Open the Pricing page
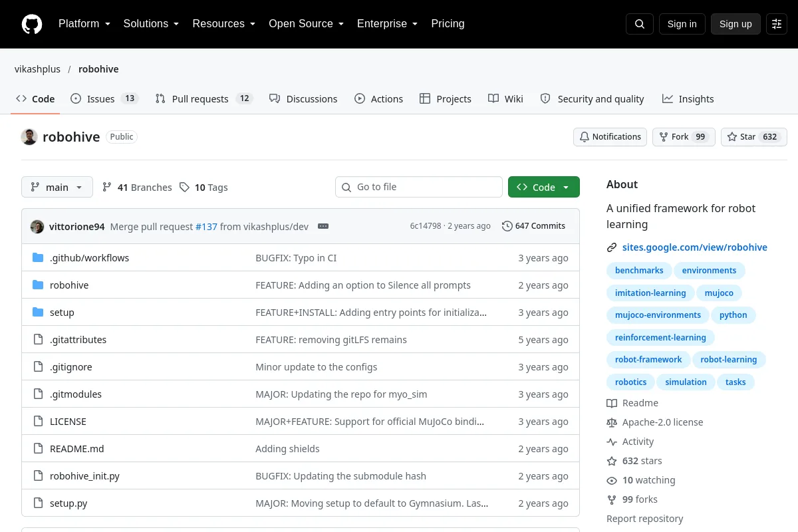 [x=448, y=24]
